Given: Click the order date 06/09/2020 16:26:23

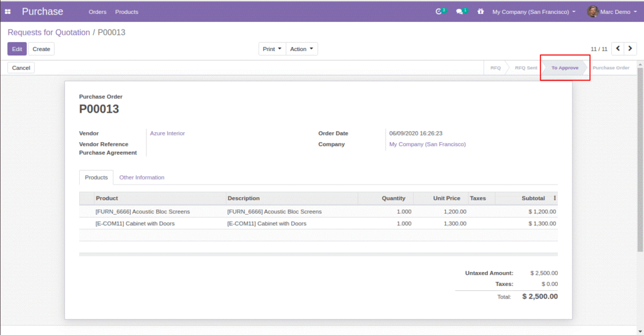Looking at the screenshot, I should point(416,133).
